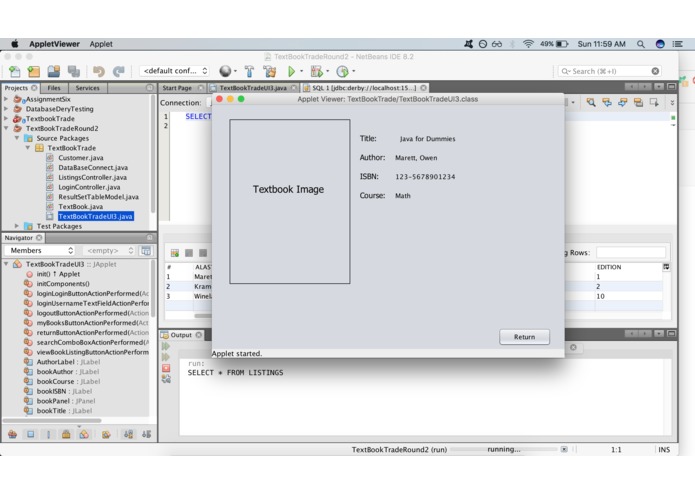Expand the AssignmentSix project node
This screenshot has width=695, height=494.
coord(6,99)
